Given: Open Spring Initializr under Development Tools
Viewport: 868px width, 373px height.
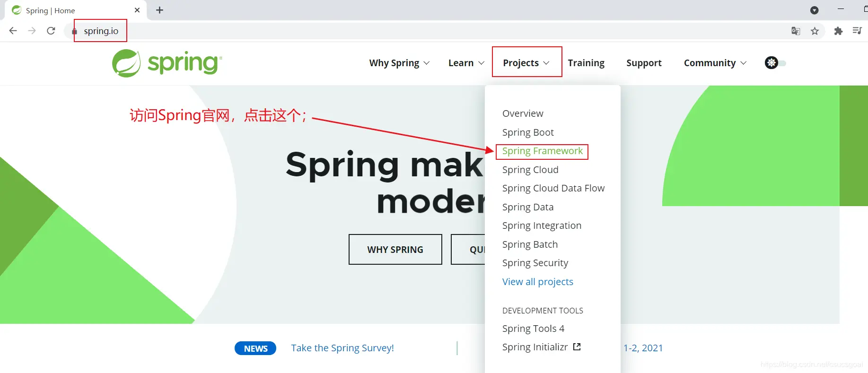Looking at the screenshot, I should 535,347.
